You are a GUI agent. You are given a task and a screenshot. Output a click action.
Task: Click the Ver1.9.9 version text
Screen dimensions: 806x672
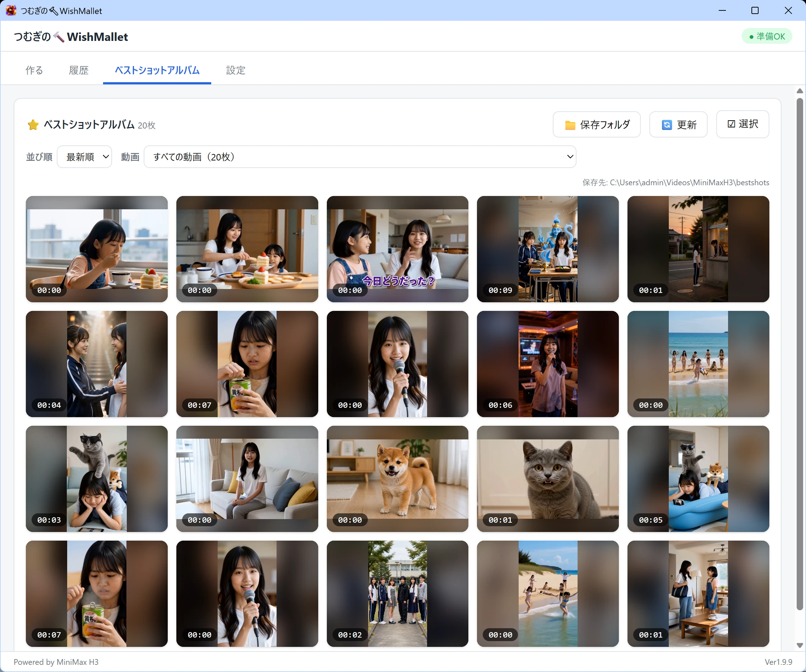pyautogui.click(x=778, y=662)
